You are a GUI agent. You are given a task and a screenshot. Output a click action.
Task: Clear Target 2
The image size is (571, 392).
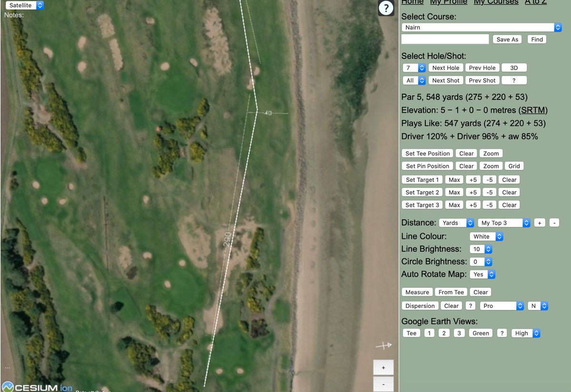509,193
